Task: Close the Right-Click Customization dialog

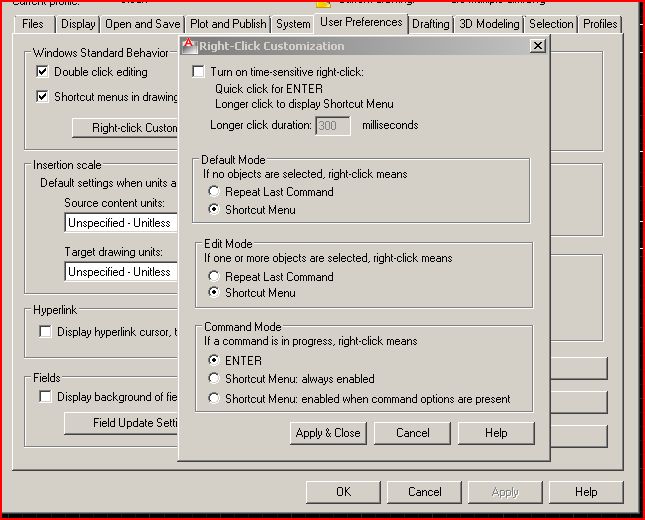Action: [538, 46]
